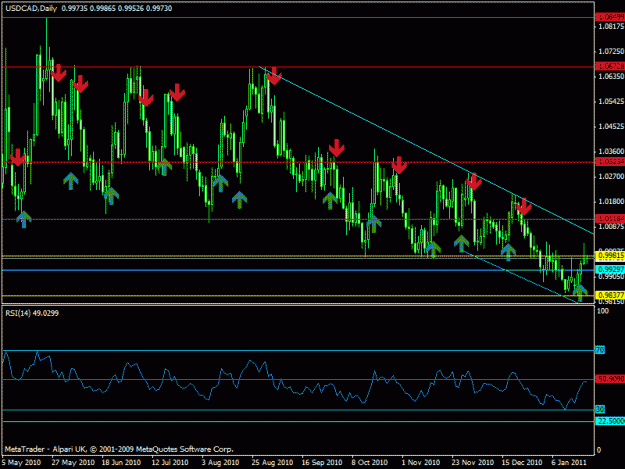Click the OHLC values 0.99735 0.99865 0.99526 0.99730

[117, 8]
